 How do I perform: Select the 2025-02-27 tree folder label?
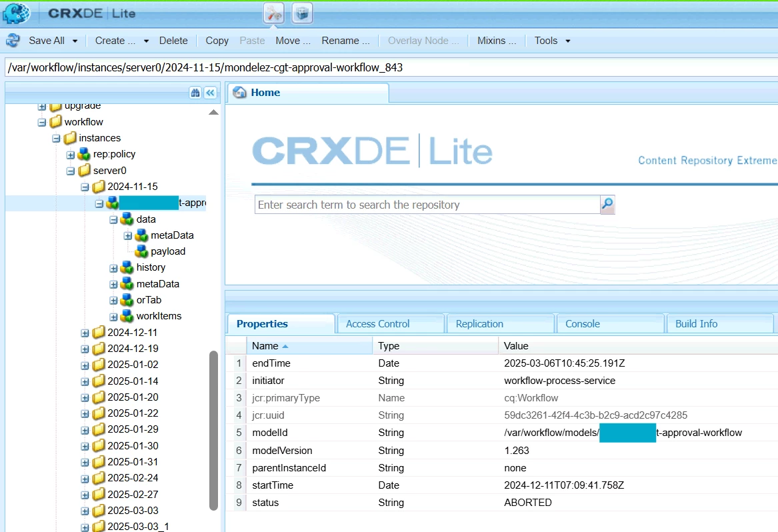click(x=133, y=494)
